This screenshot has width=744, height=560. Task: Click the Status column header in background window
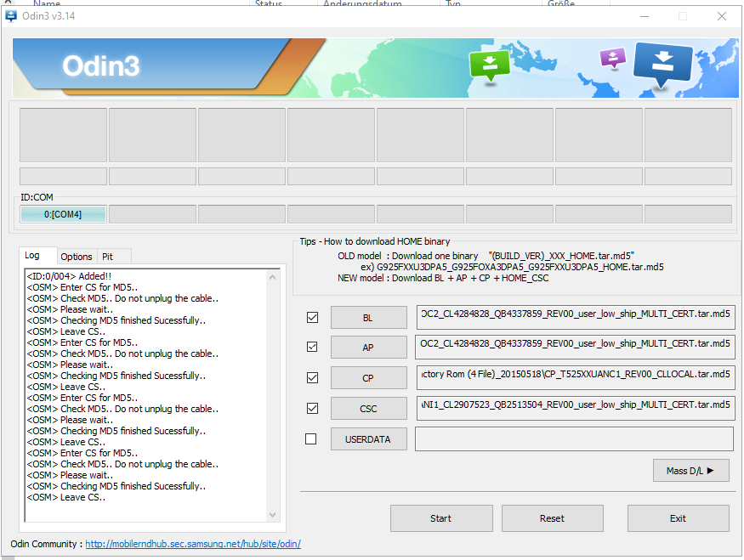coord(269,3)
